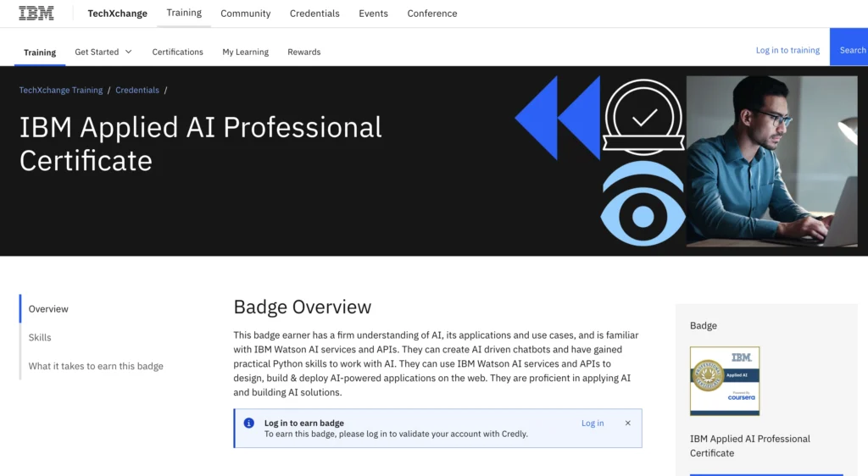Go to Events in top navigation

373,14
